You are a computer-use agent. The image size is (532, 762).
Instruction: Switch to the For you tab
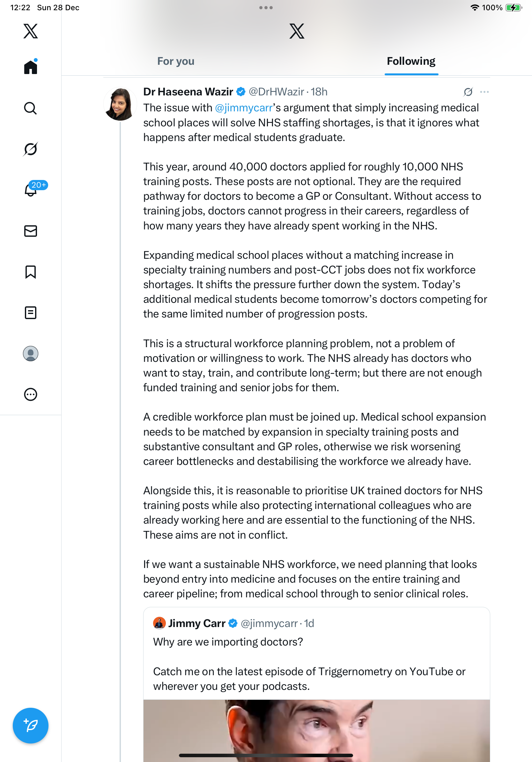(176, 61)
